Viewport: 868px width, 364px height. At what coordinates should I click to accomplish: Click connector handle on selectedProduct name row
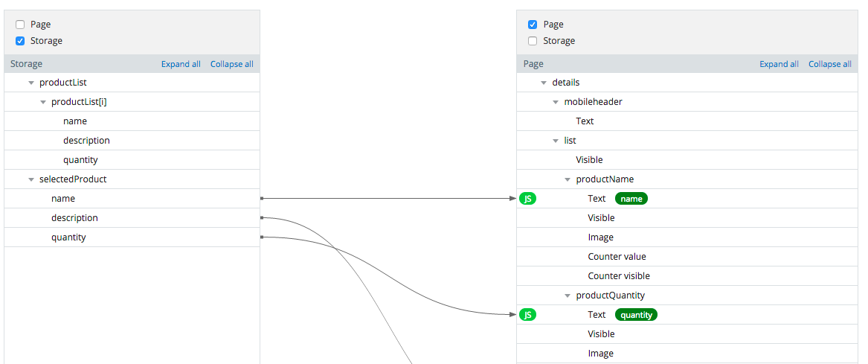(x=262, y=199)
